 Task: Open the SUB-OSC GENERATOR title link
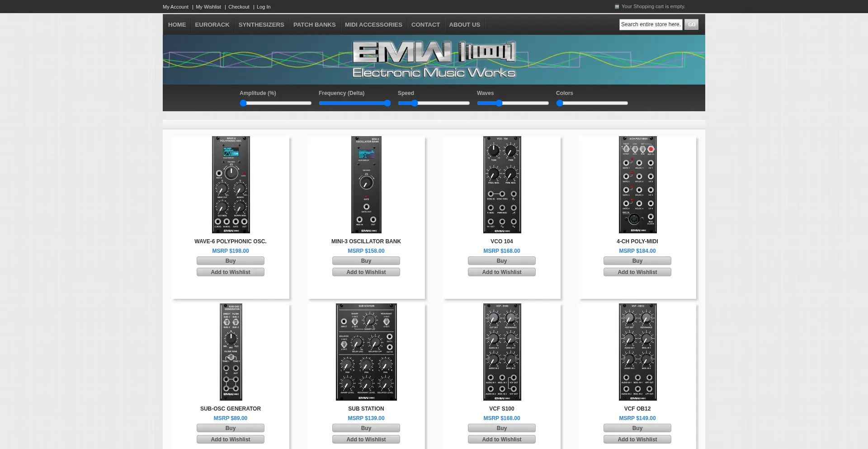(x=231, y=409)
